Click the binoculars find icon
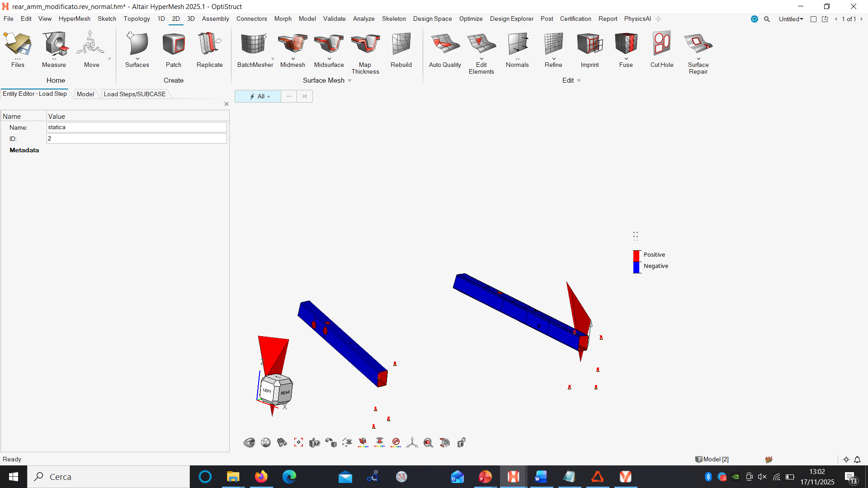 pyautogui.click(x=282, y=443)
